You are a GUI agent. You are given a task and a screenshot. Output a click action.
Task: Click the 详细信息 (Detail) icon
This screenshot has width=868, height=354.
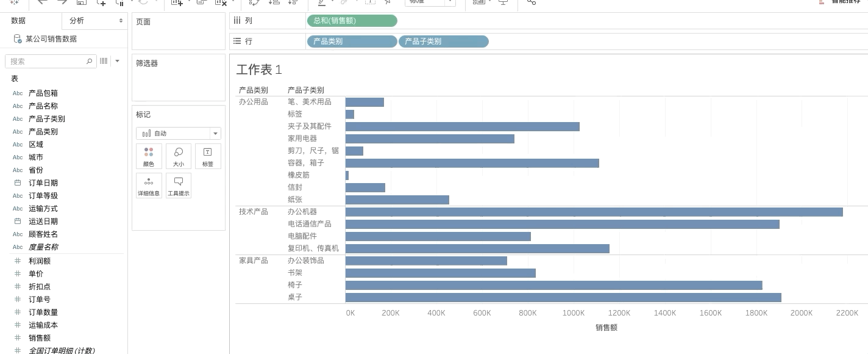(149, 186)
